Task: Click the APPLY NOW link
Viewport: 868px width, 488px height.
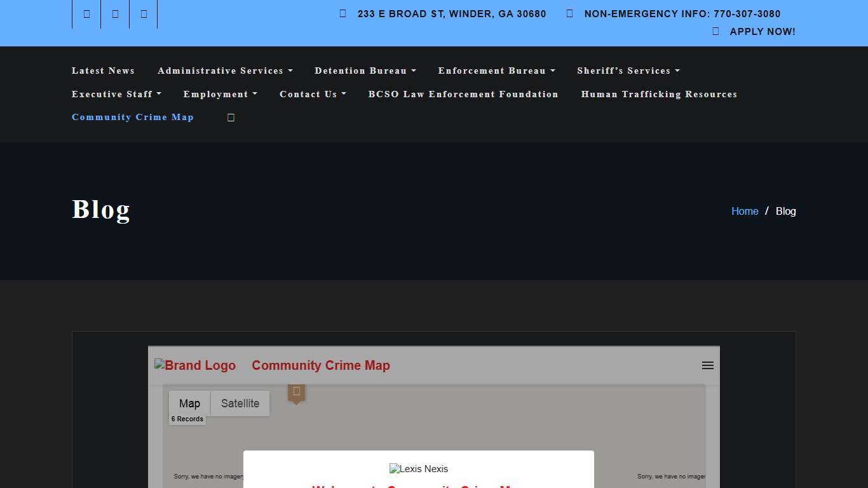Action: 762,30
